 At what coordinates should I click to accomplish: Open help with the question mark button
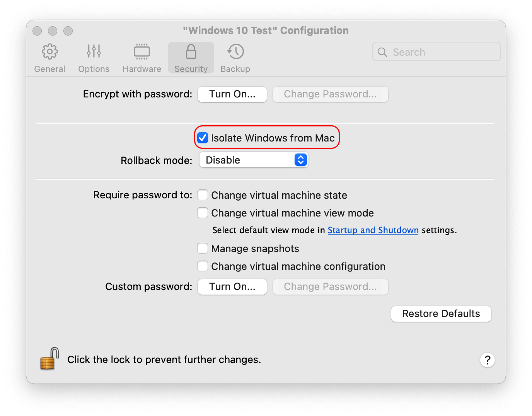click(x=488, y=360)
